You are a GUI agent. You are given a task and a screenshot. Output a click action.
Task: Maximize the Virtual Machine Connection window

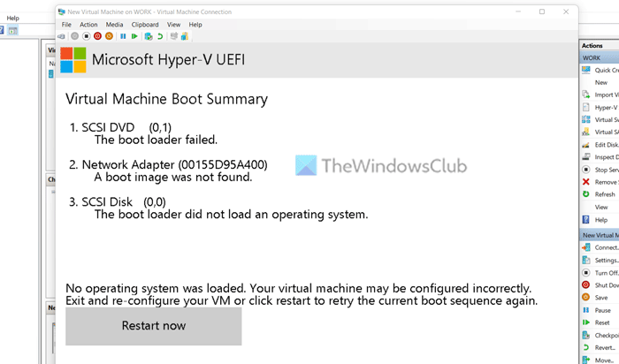[x=542, y=11]
